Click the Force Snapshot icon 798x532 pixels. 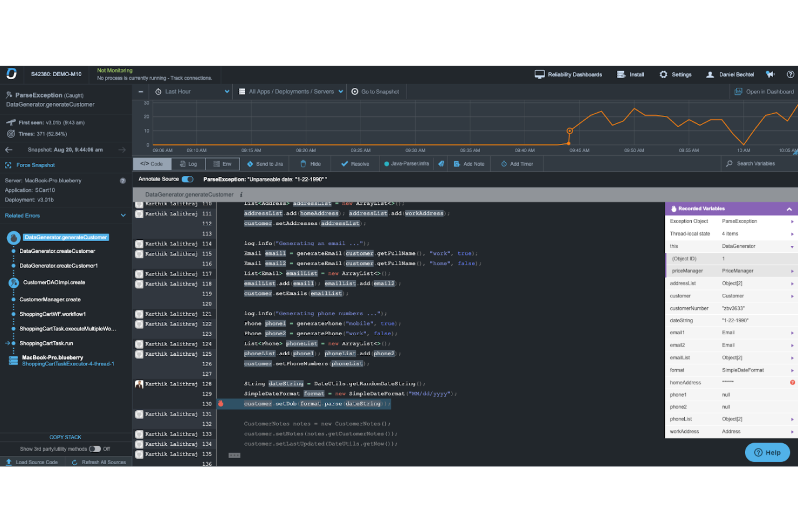tap(7, 165)
